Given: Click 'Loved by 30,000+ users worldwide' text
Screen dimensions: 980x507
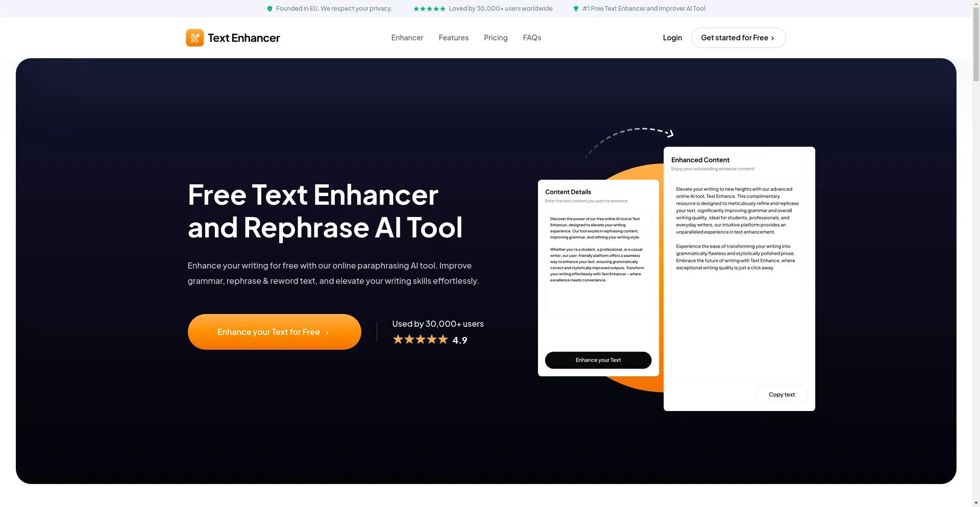Looking at the screenshot, I should (500, 9).
